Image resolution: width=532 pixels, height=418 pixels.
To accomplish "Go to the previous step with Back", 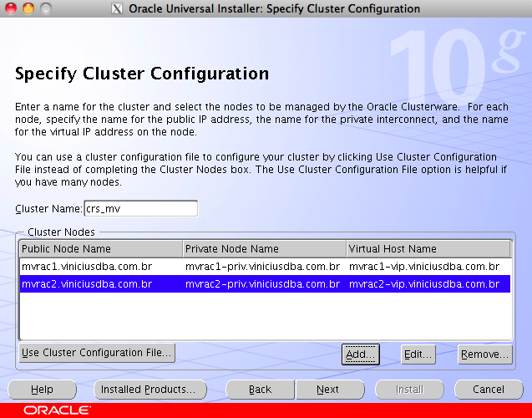I will pyautogui.click(x=260, y=390).
